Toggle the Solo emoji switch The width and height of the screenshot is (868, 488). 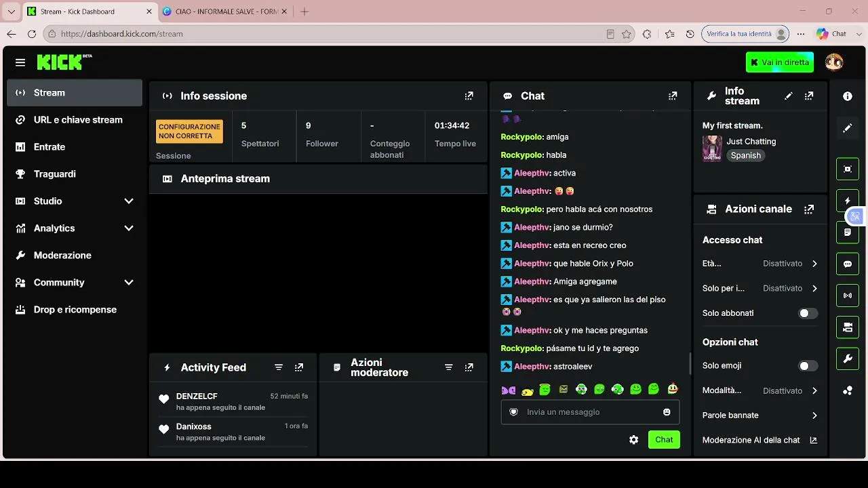tap(808, 366)
